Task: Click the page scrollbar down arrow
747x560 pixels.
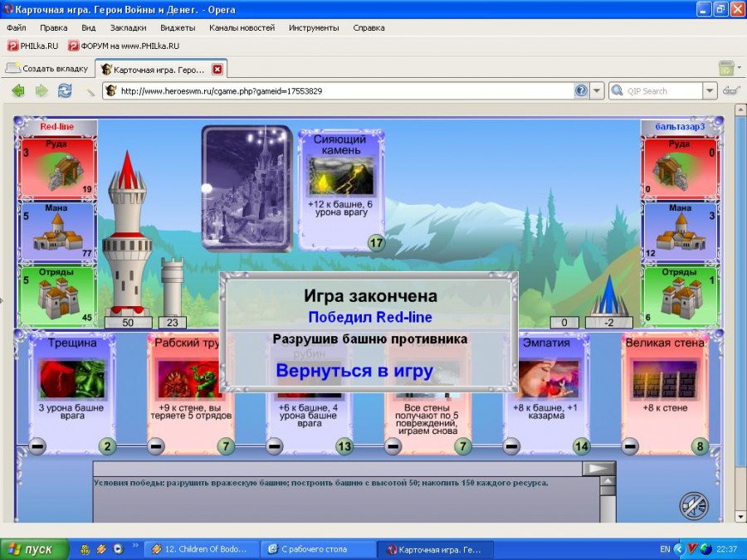Action: (741, 516)
